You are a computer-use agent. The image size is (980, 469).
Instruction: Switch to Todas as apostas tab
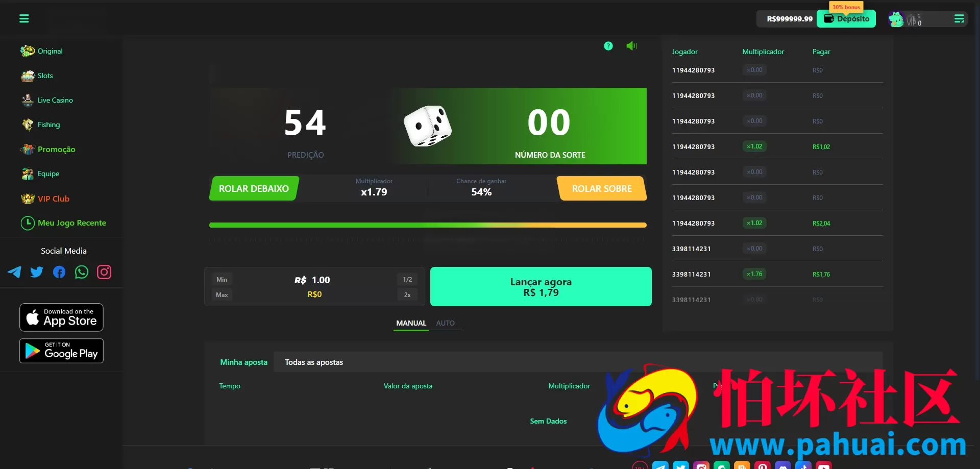click(314, 362)
